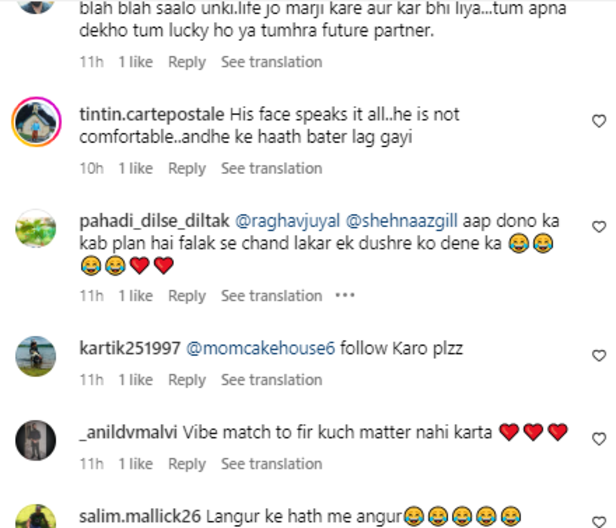Open _anildvmalvi's avatar
This screenshot has width=616, height=528.
tap(36, 440)
